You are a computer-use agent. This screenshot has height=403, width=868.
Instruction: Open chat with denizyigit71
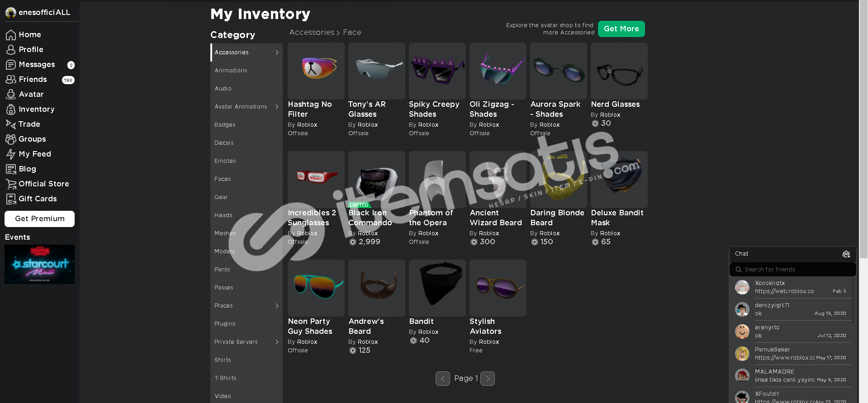[791, 309]
